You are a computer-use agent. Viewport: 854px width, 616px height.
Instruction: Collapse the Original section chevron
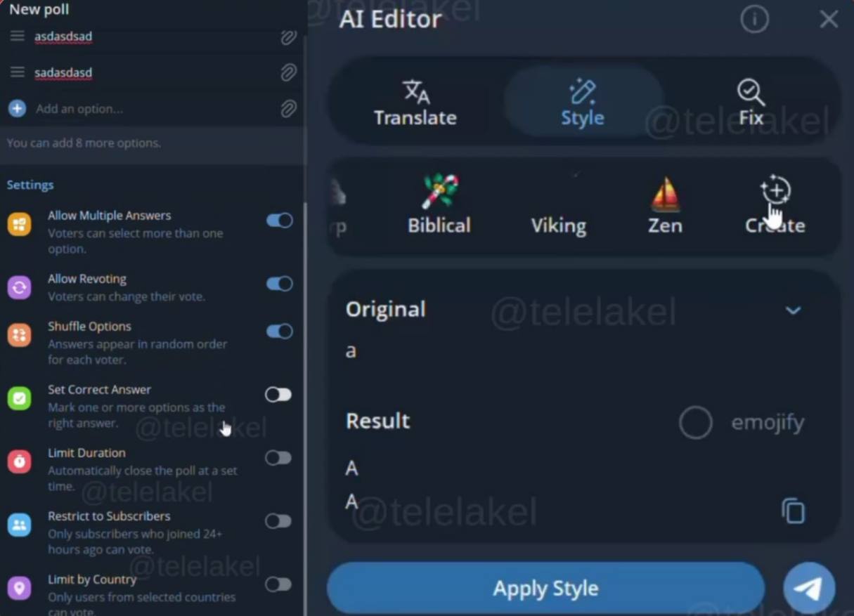pyautogui.click(x=793, y=310)
